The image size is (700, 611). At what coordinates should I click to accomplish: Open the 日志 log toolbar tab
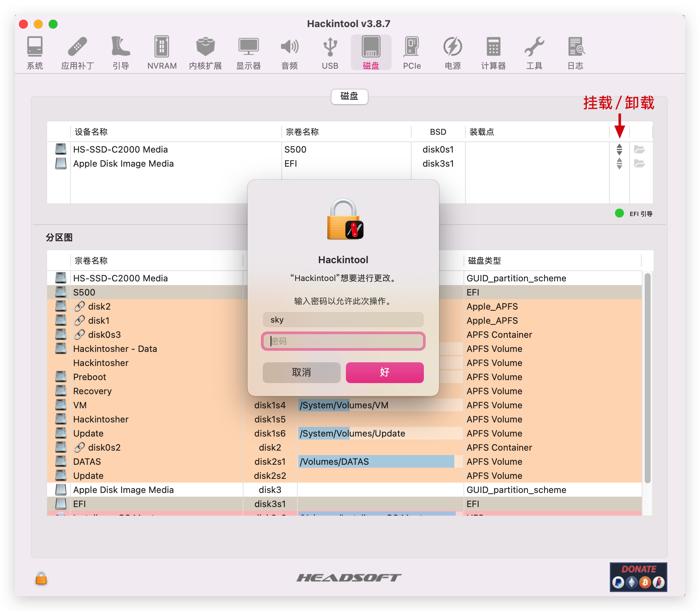tap(575, 53)
